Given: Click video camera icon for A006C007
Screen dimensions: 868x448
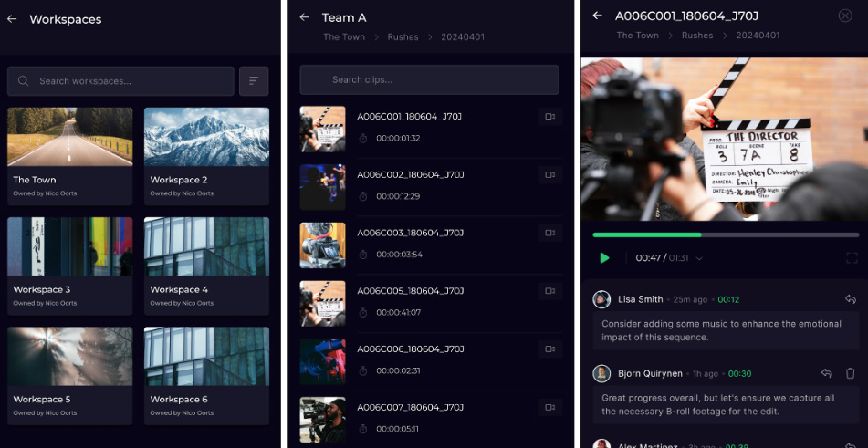Looking at the screenshot, I should 549,408.
